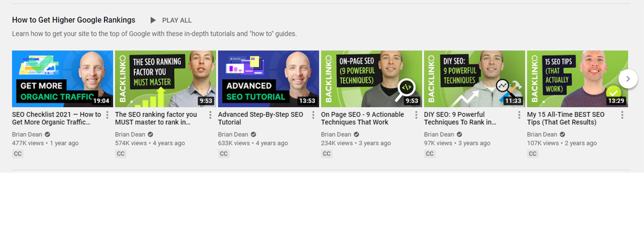Open three-dot menu for Advanced Step-By-Step SEO Tutorial
The image size is (644, 237).
313,115
